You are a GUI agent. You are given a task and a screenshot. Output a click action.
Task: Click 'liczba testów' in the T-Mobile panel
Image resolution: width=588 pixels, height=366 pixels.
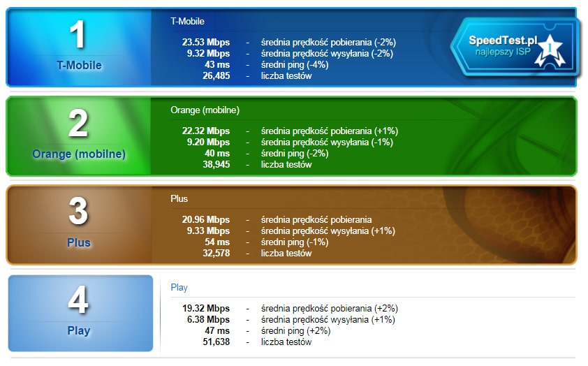tap(286, 76)
